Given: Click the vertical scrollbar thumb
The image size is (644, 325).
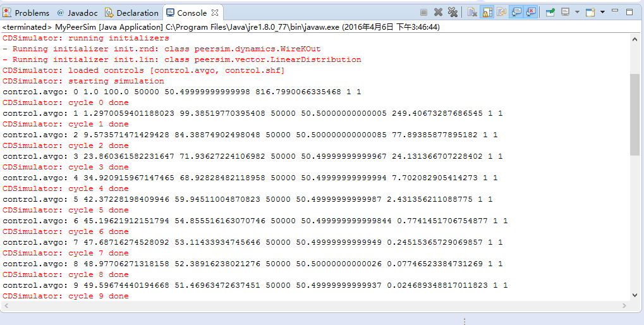Looking at the screenshot, I should coord(635,114).
